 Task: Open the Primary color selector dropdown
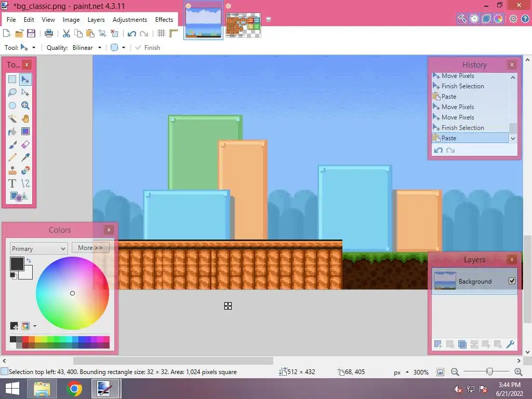coord(38,248)
